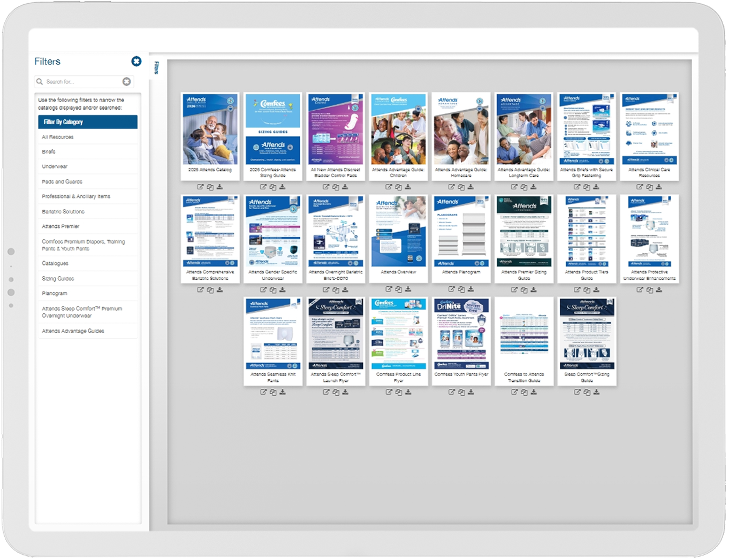
Task: Copy link for Attends Gender Specific Underwear
Action: tap(273, 290)
